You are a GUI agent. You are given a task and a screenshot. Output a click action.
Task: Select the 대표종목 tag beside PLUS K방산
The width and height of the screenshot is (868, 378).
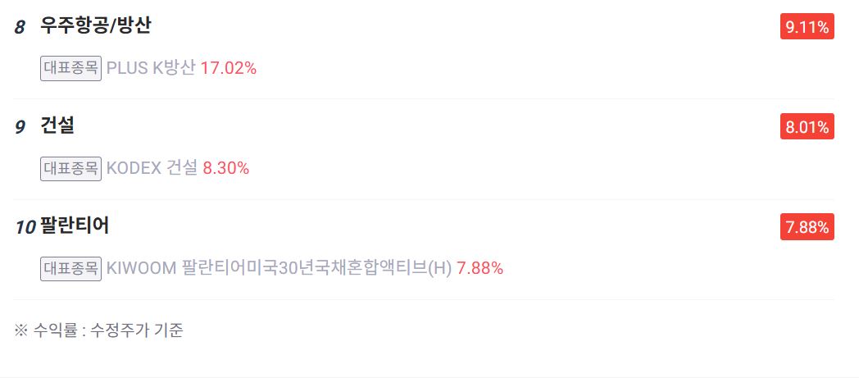[x=70, y=68]
